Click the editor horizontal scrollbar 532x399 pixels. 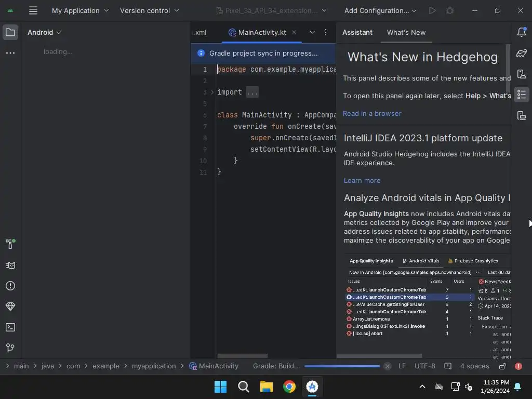(242, 356)
